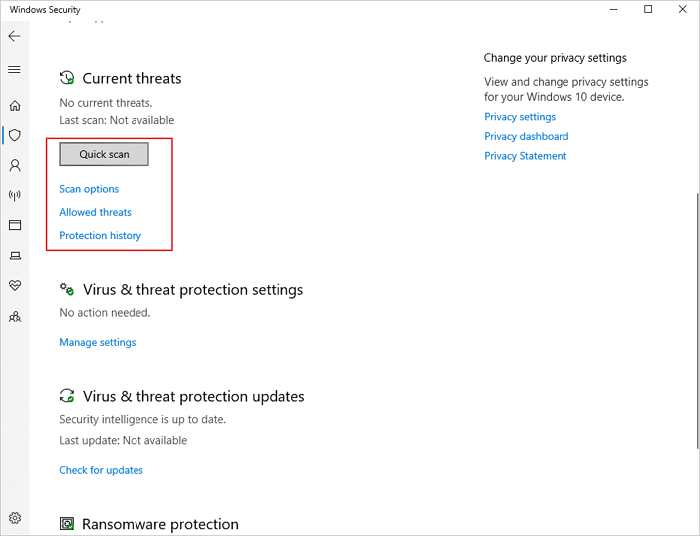Image resolution: width=700 pixels, height=536 pixels.
Task: Open App & browser control icon
Action: click(14, 225)
